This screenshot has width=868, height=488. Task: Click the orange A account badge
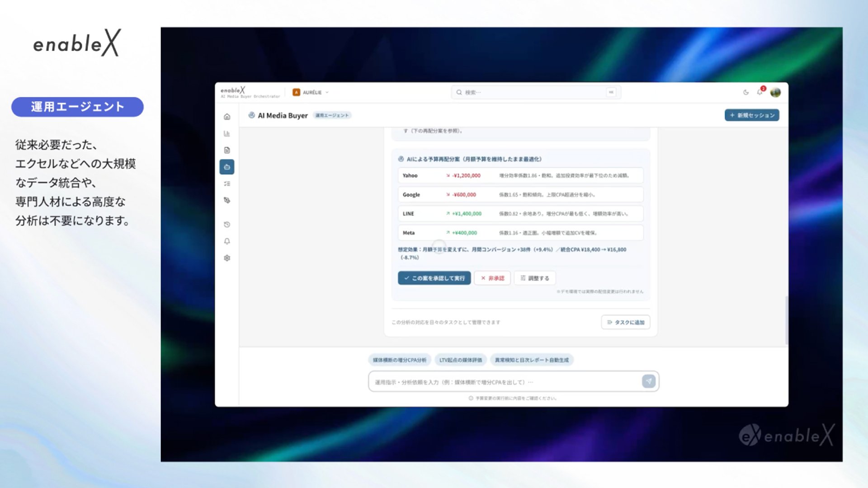297,92
